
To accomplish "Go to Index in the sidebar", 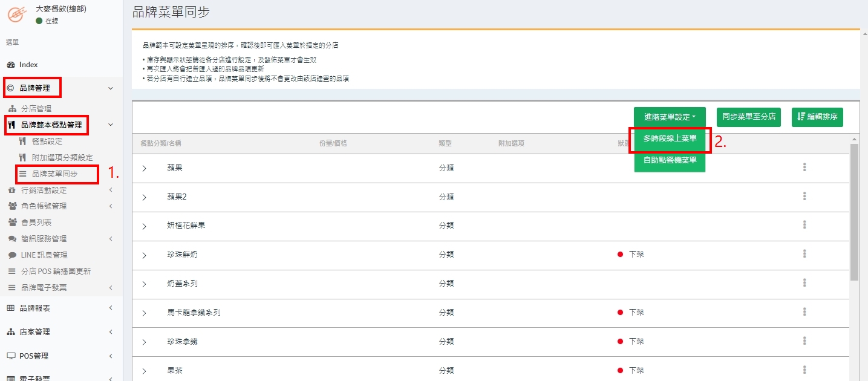I will pos(28,65).
